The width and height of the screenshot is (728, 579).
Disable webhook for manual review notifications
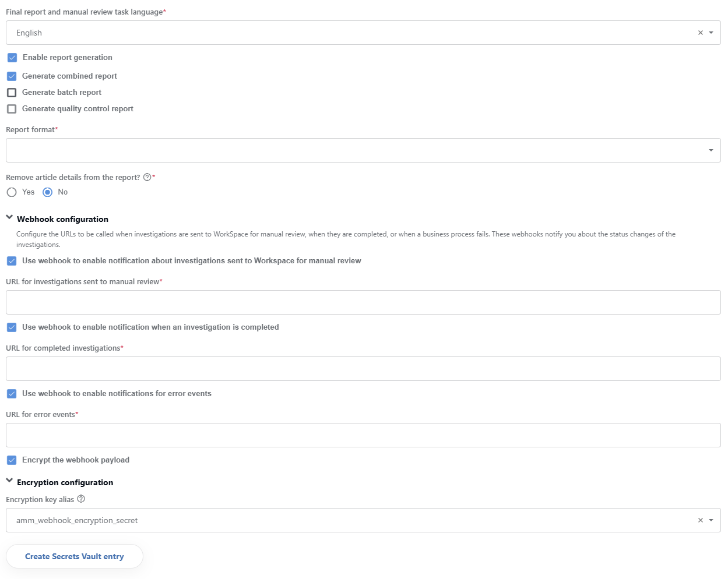(12, 261)
